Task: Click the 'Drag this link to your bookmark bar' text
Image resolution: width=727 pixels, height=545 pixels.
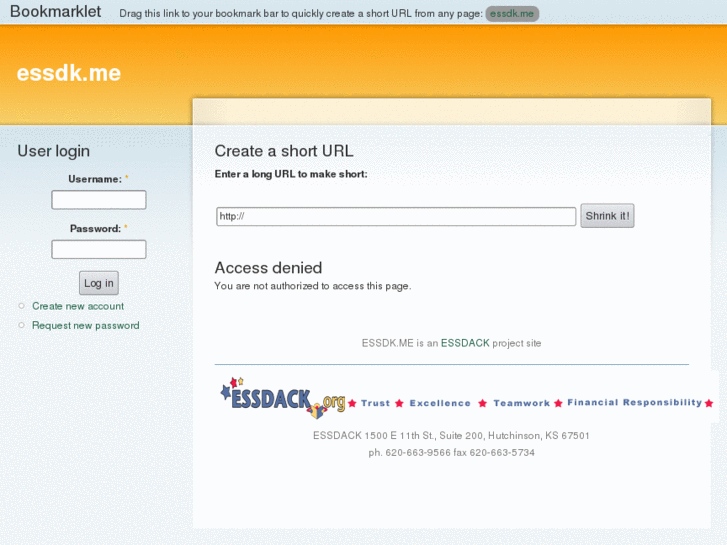Action: pos(301,13)
